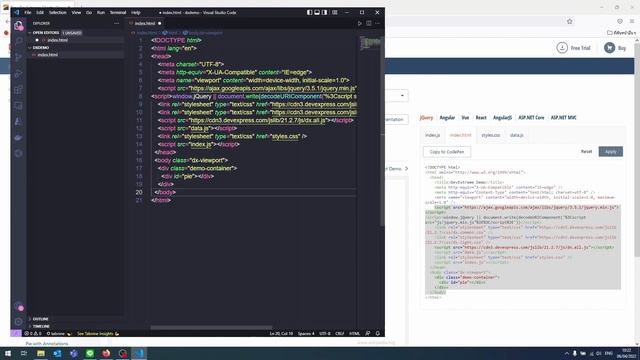Open the styles.css code tab in browser
640x360 pixels.
point(491,135)
